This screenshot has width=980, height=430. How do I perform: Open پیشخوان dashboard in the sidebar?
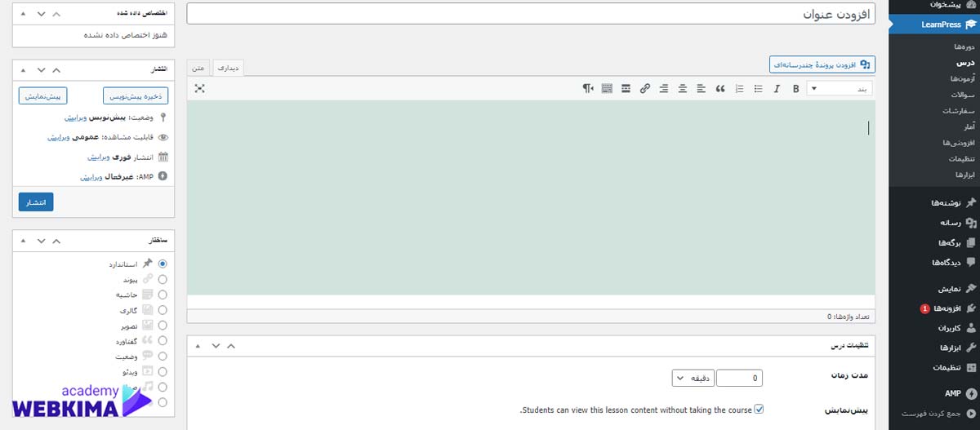click(934, 5)
